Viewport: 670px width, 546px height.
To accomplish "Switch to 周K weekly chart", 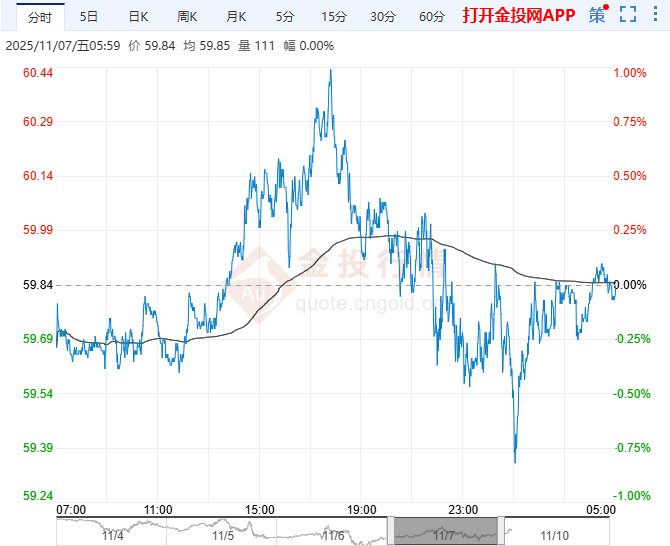I will pos(188,16).
